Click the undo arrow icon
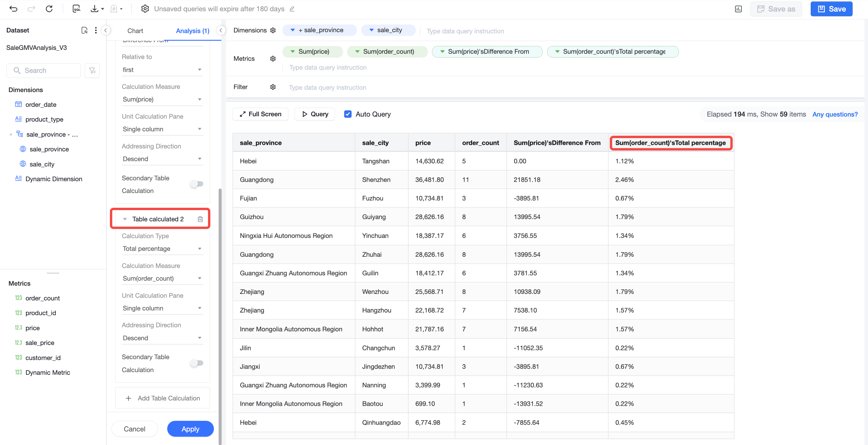 pyautogui.click(x=14, y=9)
